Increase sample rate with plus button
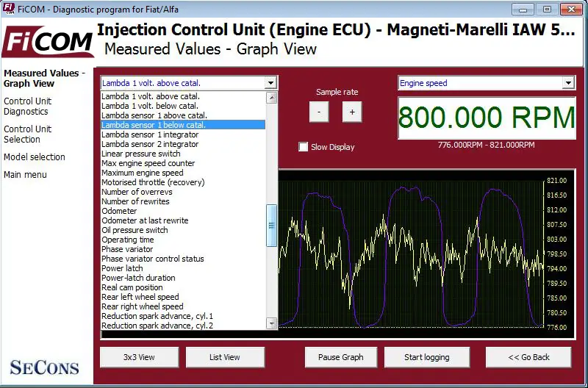This screenshot has width=588, height=388. click(352, 112)
